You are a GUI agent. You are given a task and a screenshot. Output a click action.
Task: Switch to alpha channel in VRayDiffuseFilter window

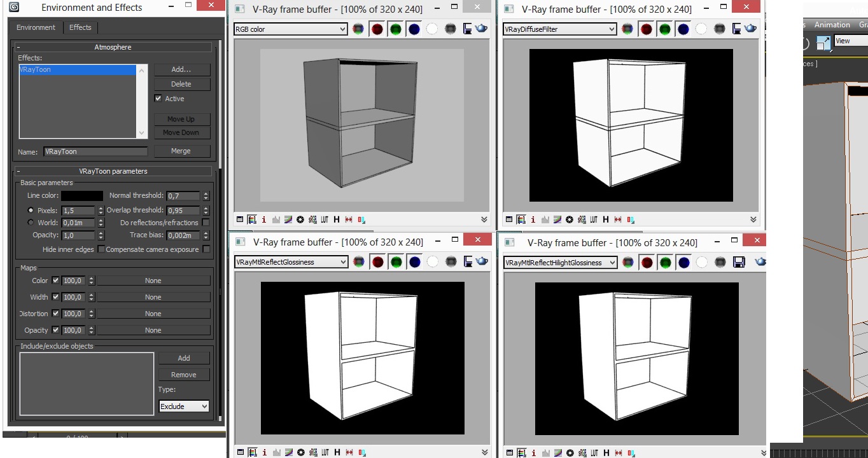click(x=701, y=29)
